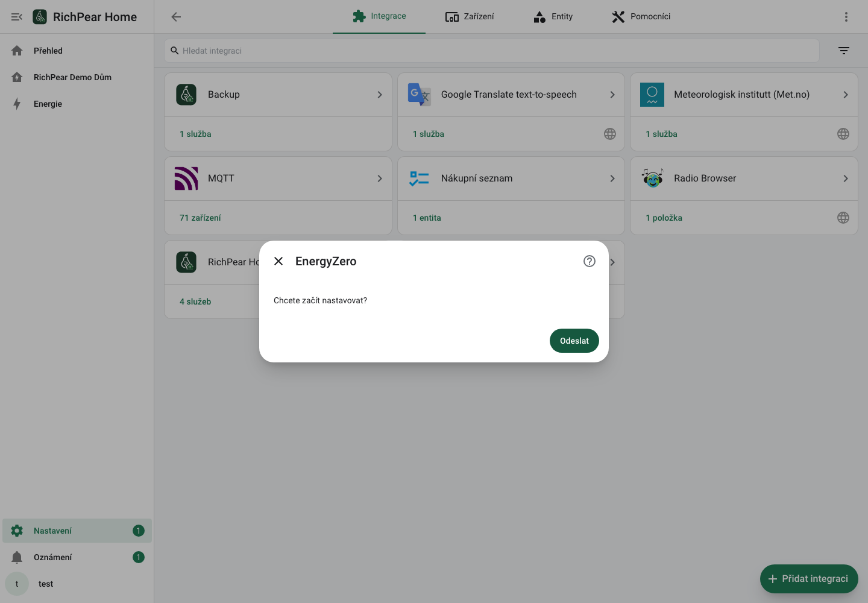The width and height of the screenshot is (868, 603).
Task: Click the Přidat integraci button
Action: coord(809,579)
